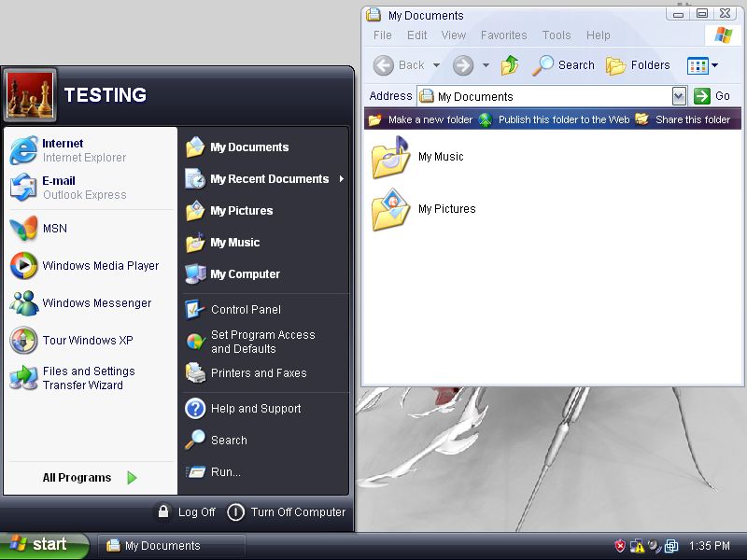Expand the Address bar dropdown

point(680,97)
